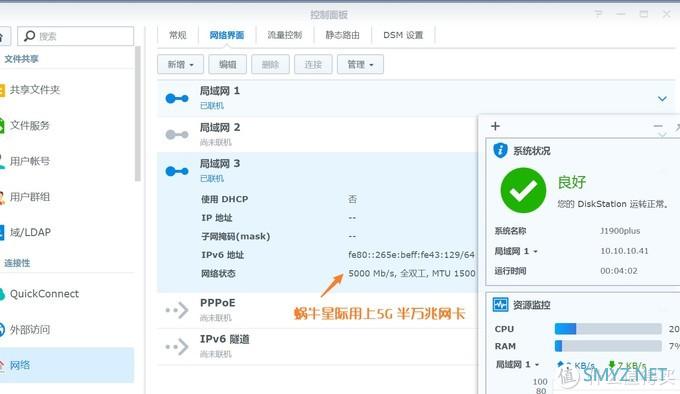The height and width of the screenshot is (394, 680).
Task: Click the search magnifier icon
Action: [29, 36]
